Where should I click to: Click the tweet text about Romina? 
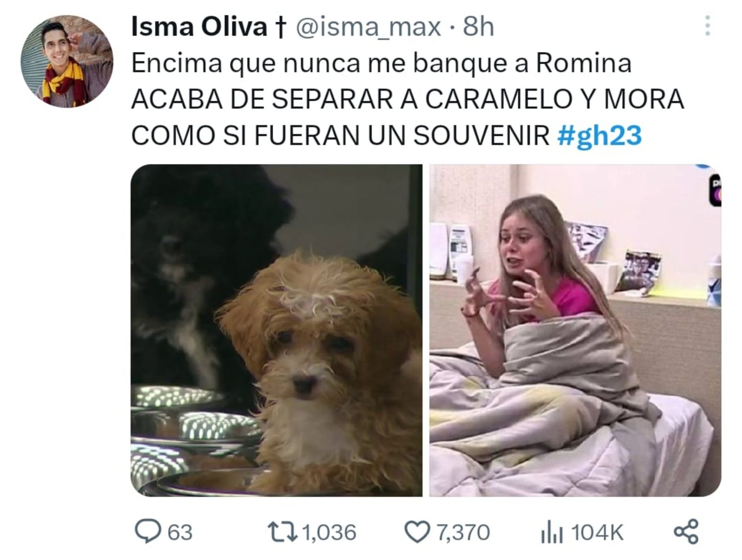click(408, 100)
